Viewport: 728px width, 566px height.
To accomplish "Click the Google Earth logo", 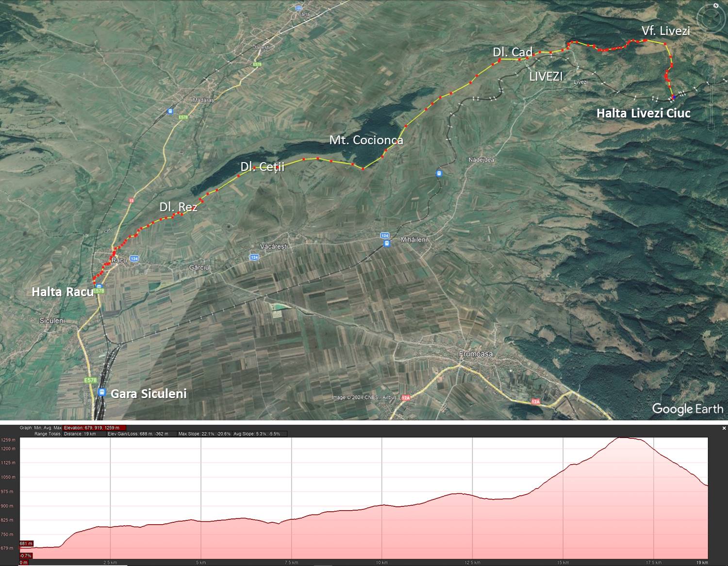I will point(687,409).
